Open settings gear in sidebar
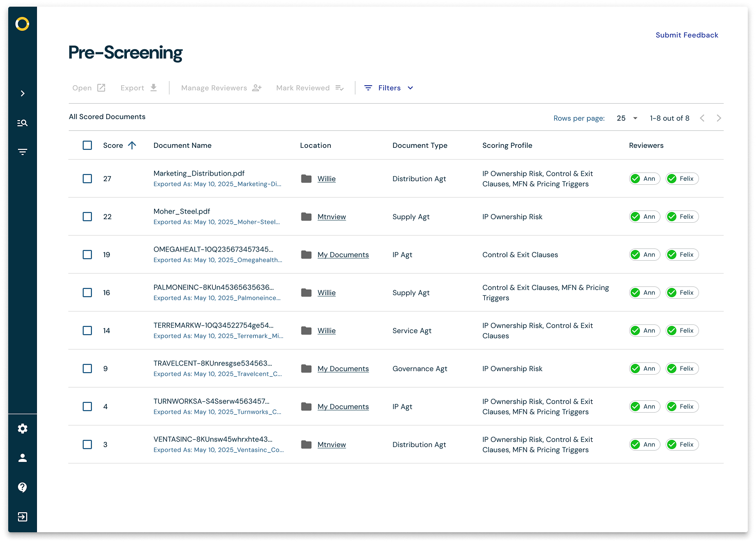 tap(22, 429)
